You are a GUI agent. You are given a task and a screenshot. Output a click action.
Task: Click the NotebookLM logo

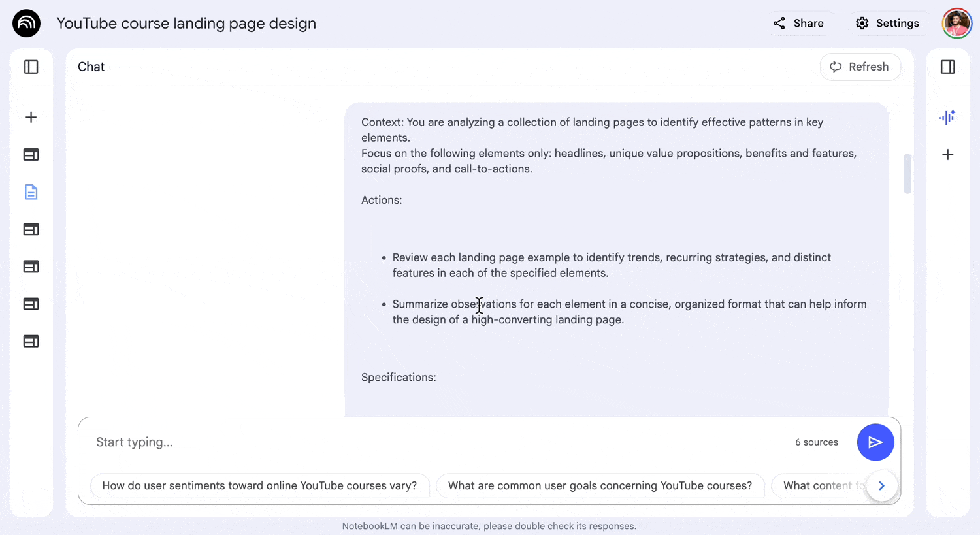coord(26,23)
